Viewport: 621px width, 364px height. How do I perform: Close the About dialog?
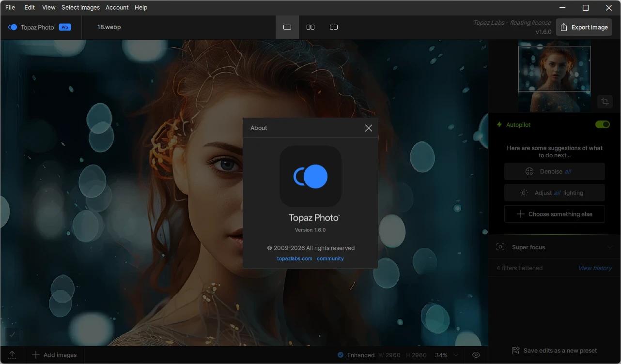369,128
